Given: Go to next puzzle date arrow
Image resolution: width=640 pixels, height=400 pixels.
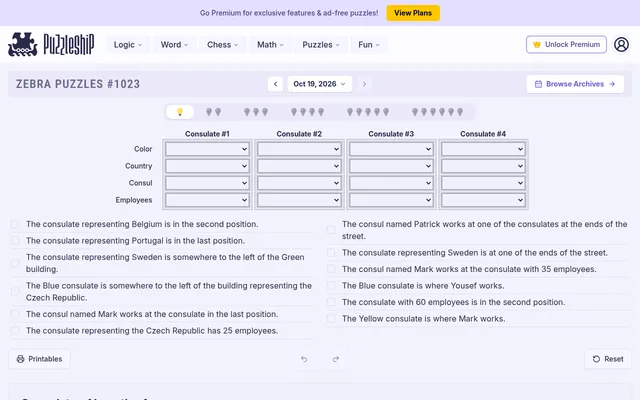Looking at the screenshot, I should click(x=364, y=84).
